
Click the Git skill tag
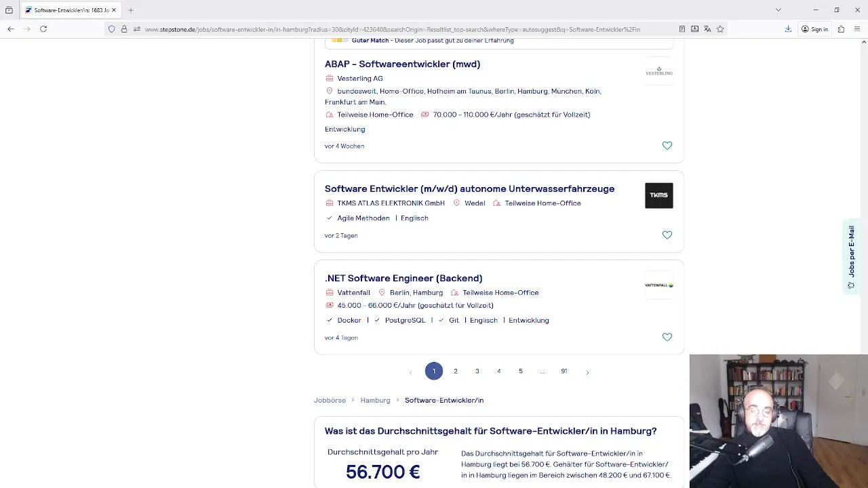(454, 321)
